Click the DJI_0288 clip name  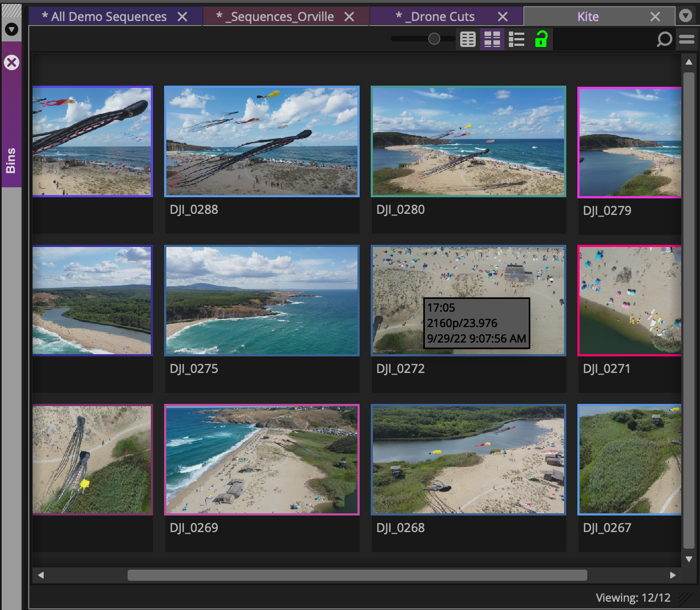pos(194,210)
